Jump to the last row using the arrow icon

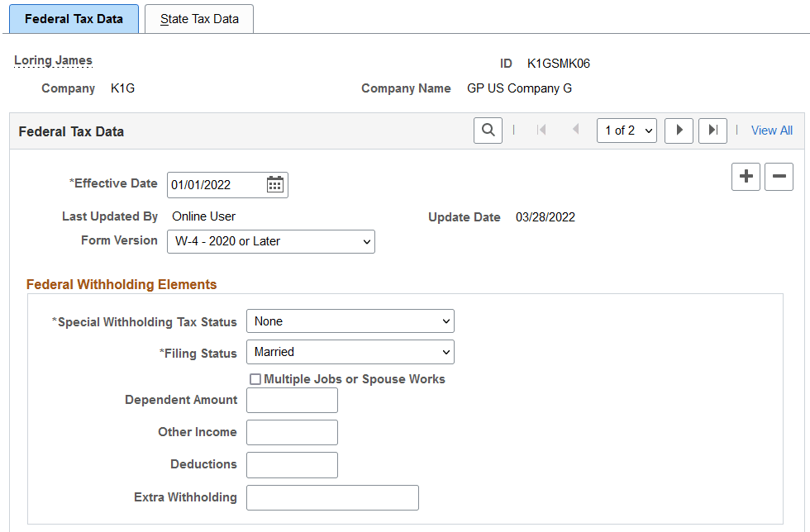click(x=712, y=130)
